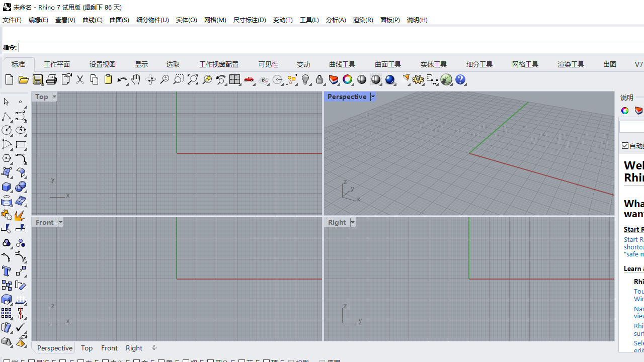Click the New file icon

pyautogui.click(x=9, y=79)
